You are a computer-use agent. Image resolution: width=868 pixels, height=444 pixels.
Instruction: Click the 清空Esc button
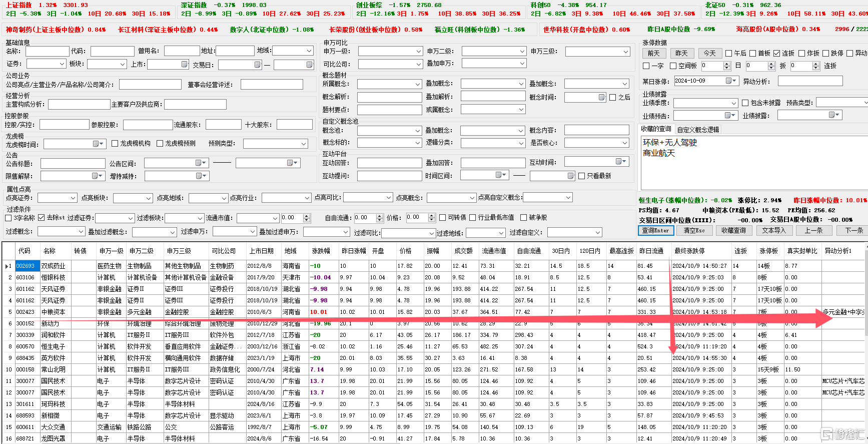pyautogui.click(x=694, y=230)
